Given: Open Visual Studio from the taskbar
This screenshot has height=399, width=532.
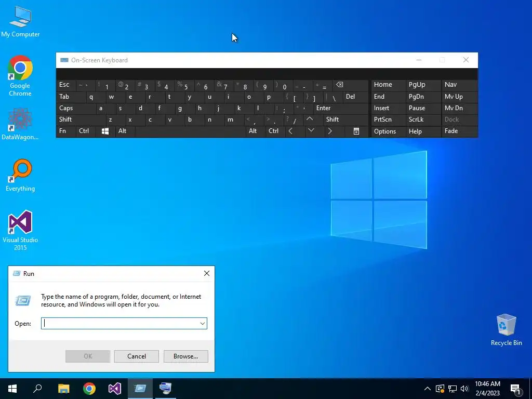Looking at the screenshot, I should coord(115,389).
